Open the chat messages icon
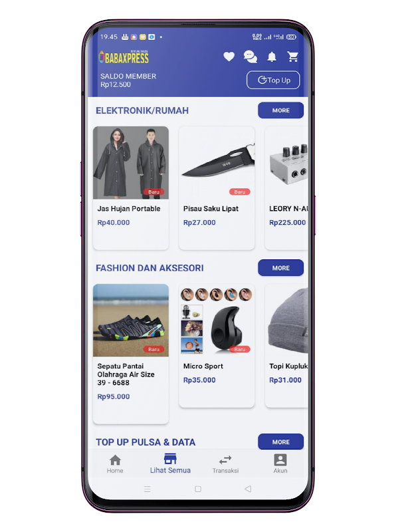The width and height of the screenshot is (396, 532). pos(250,57)
